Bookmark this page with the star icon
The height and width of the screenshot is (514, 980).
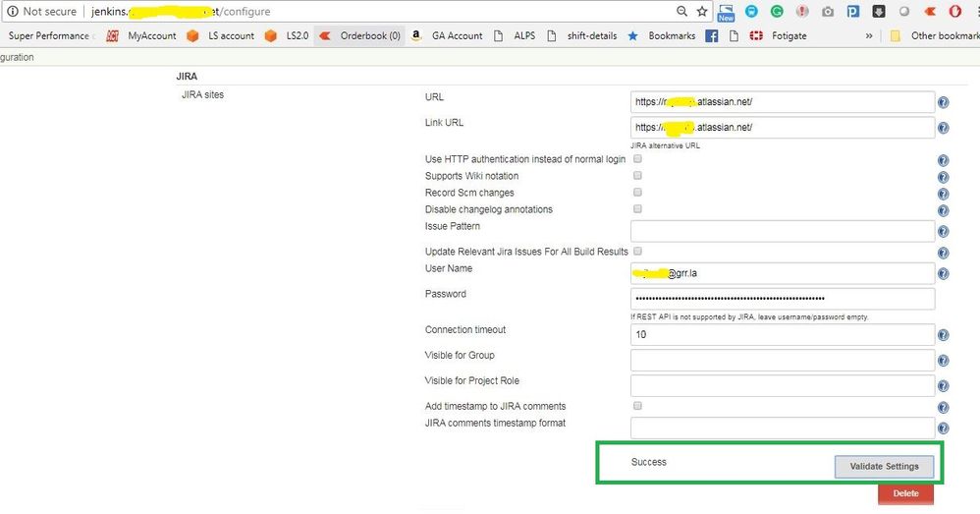point(702,11)
